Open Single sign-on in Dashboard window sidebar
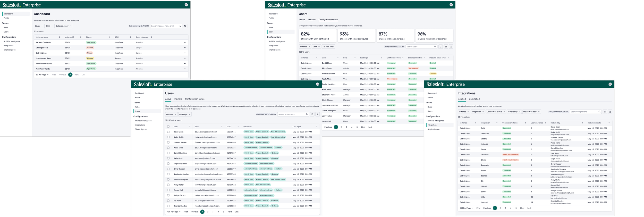The height and width of the screenshot is (217, 644). click(10, 50)
